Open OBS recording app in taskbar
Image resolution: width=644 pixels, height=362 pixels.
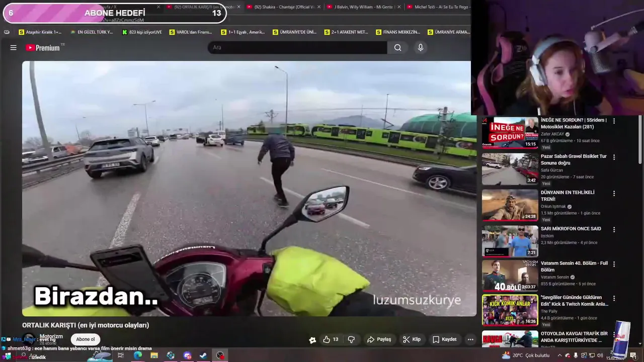(x=220, y=355)
